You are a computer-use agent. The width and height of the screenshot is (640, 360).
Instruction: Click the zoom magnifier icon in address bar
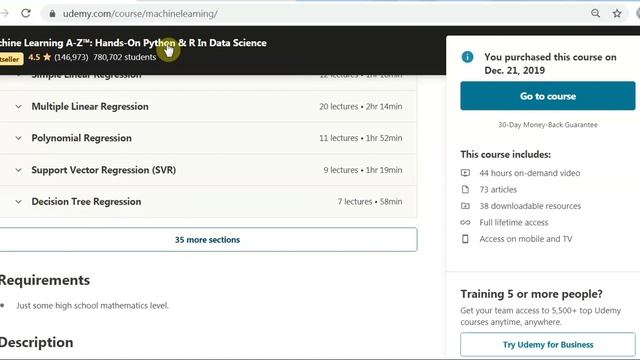pyautogui.click(x=596, y=13)
